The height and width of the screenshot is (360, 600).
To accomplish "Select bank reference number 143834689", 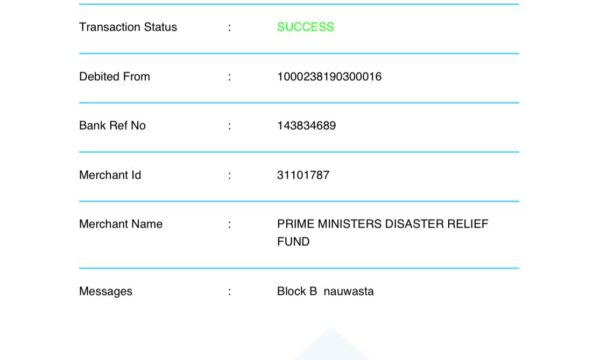I will click(306, 125).
